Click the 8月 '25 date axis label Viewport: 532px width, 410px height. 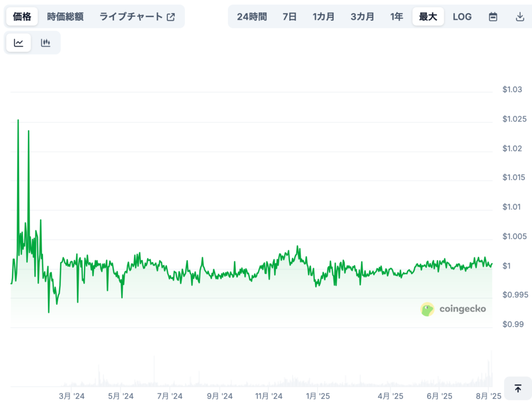tap(488, 396)
